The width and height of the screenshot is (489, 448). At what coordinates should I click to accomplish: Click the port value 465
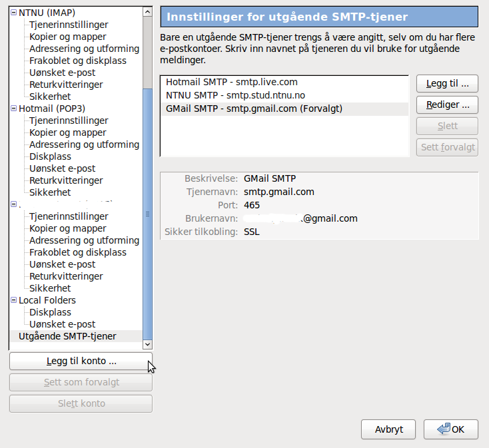click(x=252, y=205)
